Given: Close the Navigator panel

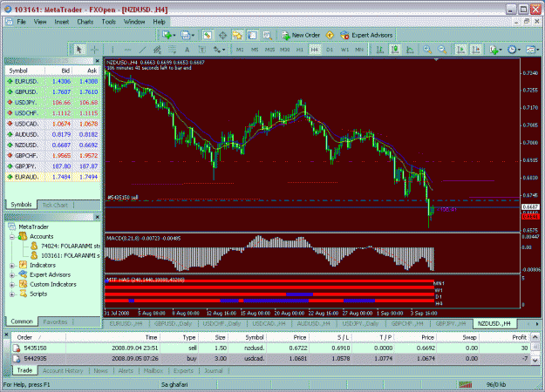Looking at the screenshot, I should tap(98, 217).
